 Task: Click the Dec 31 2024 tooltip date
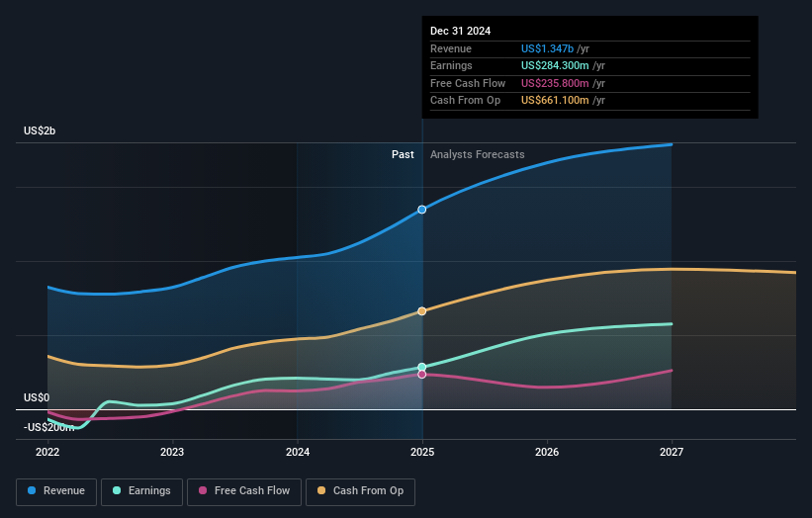pos(460,31)
